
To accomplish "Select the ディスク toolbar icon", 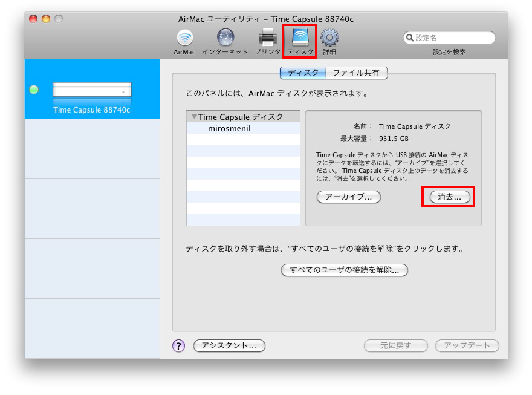I will pyautogui.click(x=300, y=42).
